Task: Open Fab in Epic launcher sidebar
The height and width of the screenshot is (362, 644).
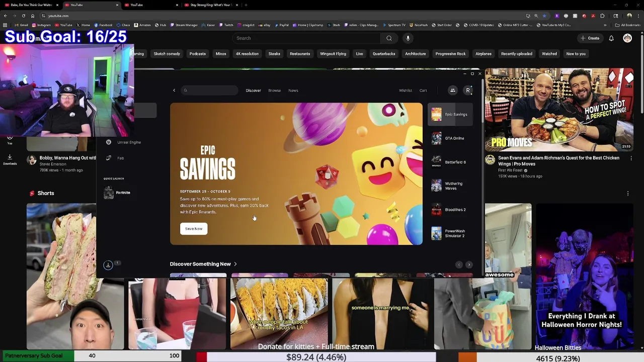Action: click(115, 158)
